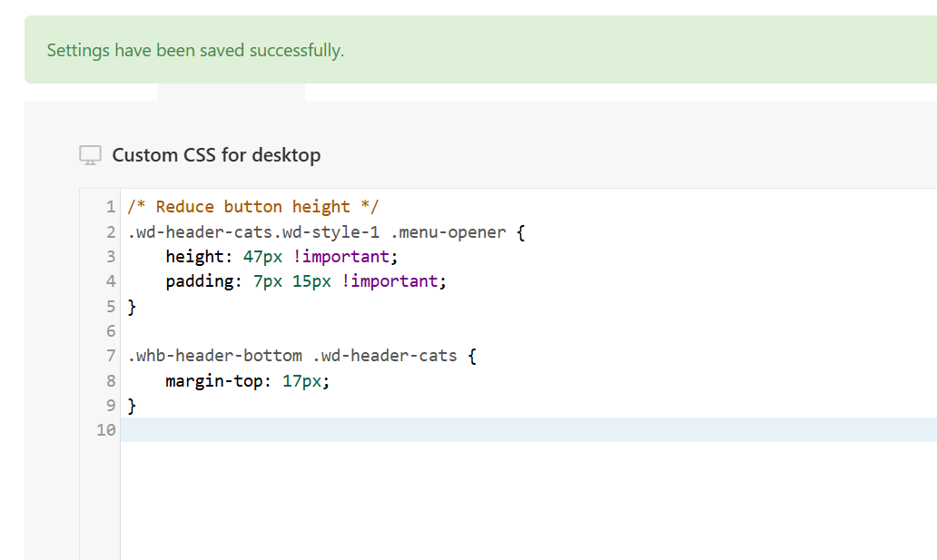The height and width of the screenshot is (560, 937).
Task: Place cursor on empty line 10
Action: 528,429
